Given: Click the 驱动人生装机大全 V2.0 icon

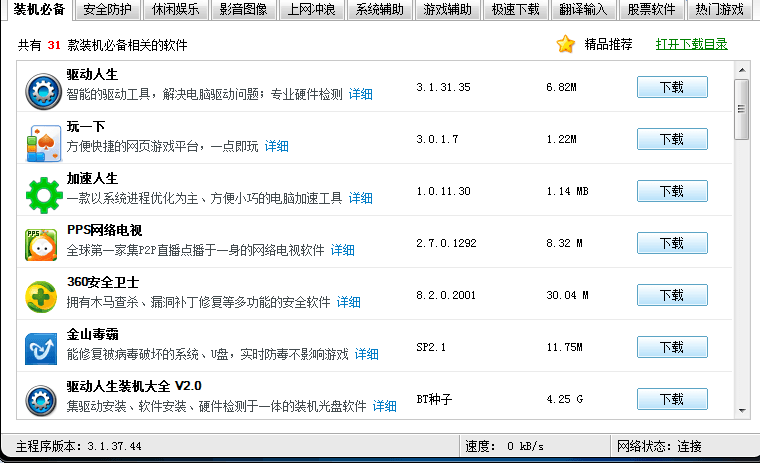Looking at the screenshot, I should [42, 400].
